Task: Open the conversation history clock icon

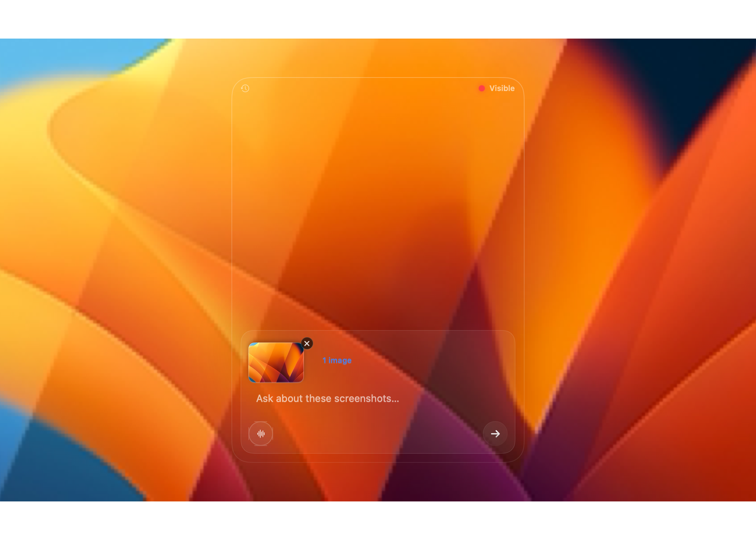Action: 245,88
